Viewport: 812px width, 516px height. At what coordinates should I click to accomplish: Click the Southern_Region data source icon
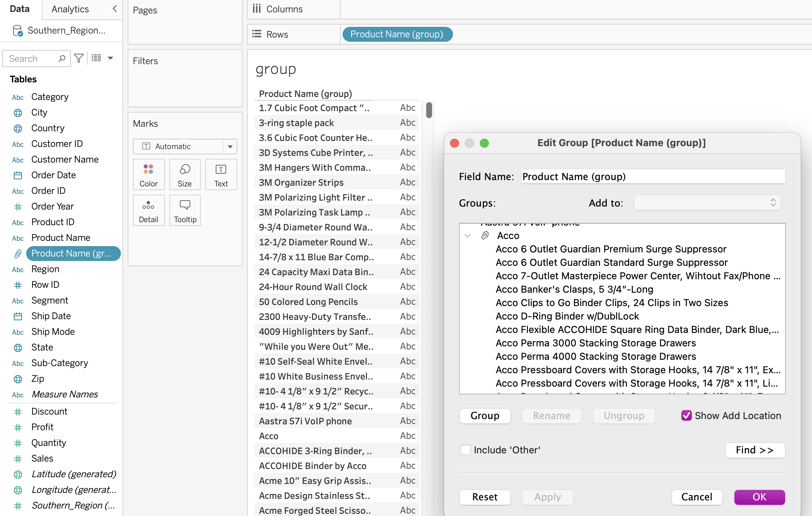(18, 31)
